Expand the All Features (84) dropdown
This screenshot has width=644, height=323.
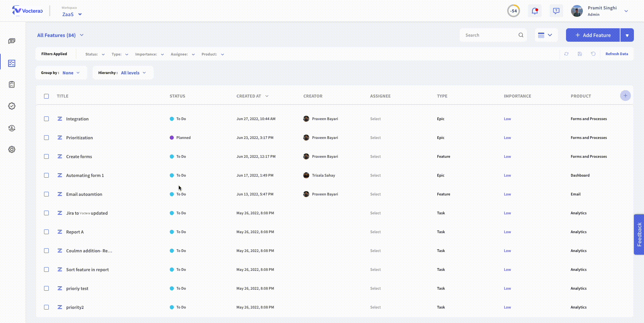coord(61,35)
